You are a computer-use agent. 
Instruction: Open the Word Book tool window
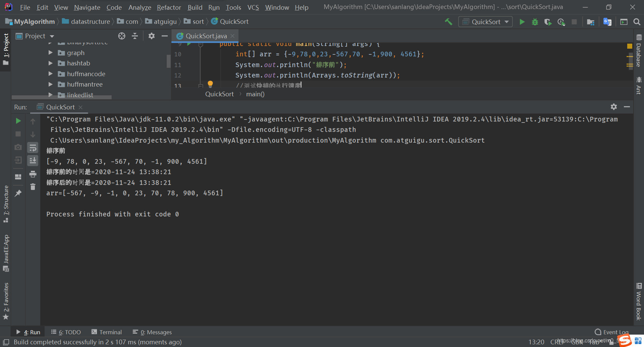click(x=639, y=301)
